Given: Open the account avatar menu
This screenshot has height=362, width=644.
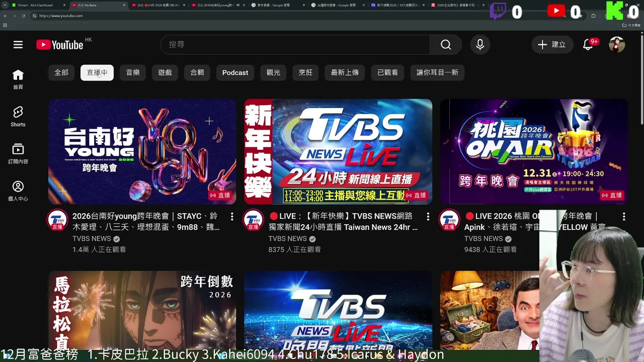Looking at the screenshot, I should click(617, 45).
